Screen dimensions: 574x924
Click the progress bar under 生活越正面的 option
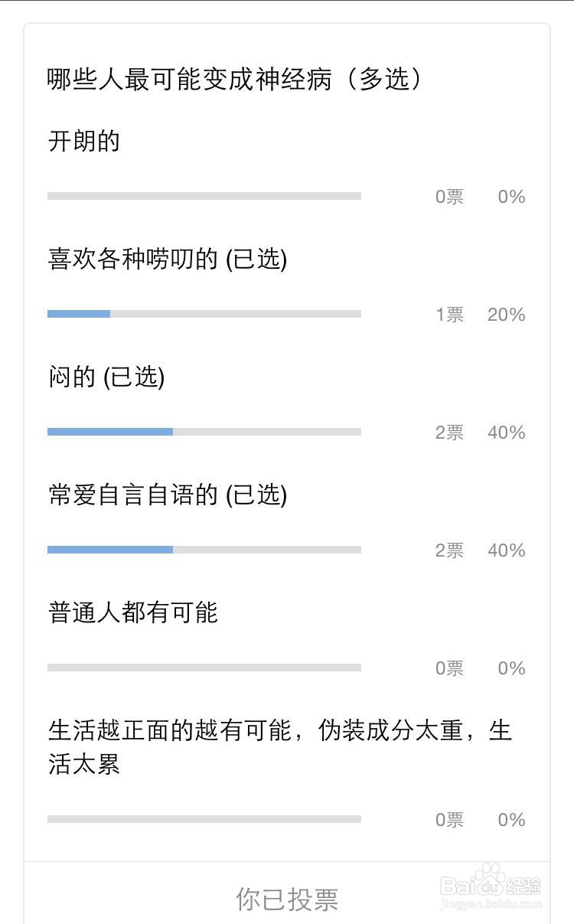tap(204, 819)
